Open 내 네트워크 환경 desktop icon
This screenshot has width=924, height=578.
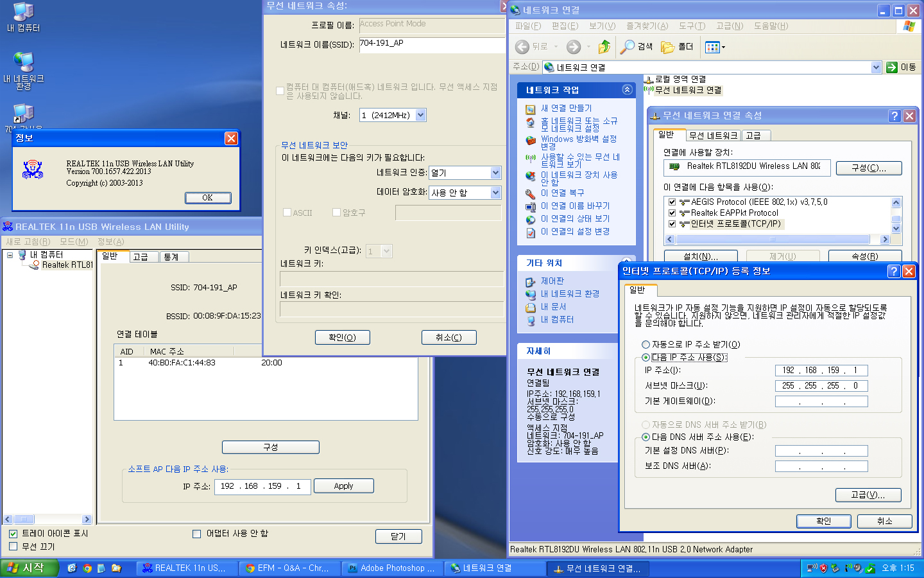click(x=24, y=71)
